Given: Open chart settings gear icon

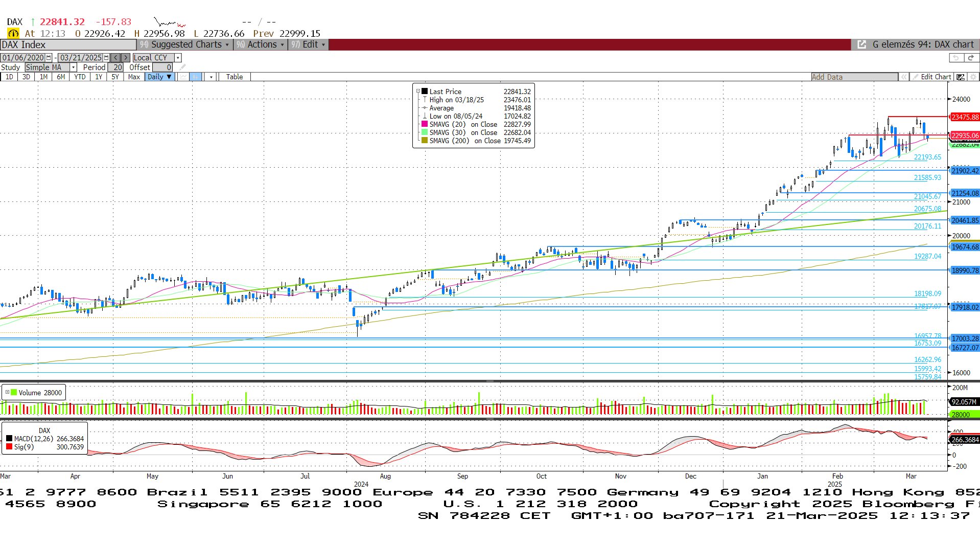Looking at the screenshot, I should coord(973,77).
